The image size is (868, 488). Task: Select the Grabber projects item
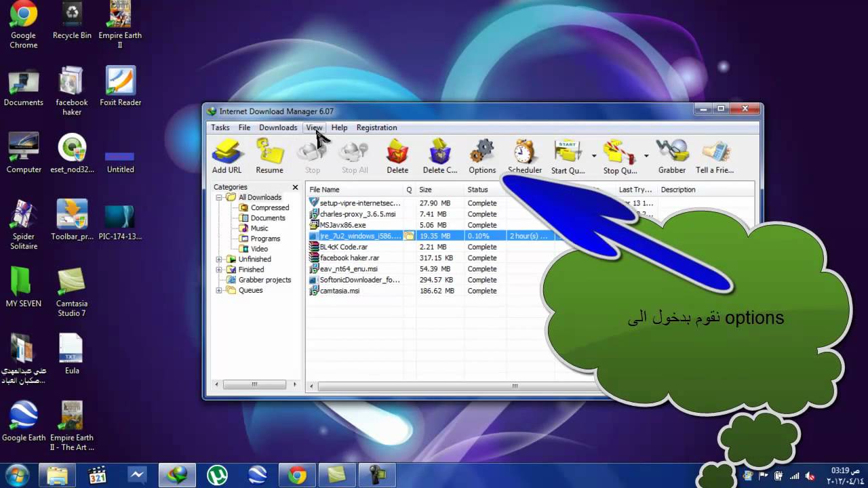point(258,279)
